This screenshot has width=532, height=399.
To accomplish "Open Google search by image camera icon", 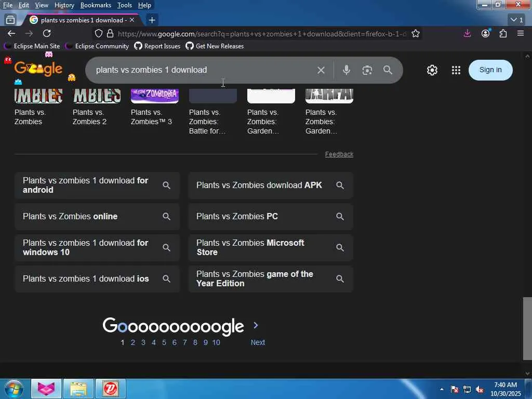I will click(x=367, y=70).
